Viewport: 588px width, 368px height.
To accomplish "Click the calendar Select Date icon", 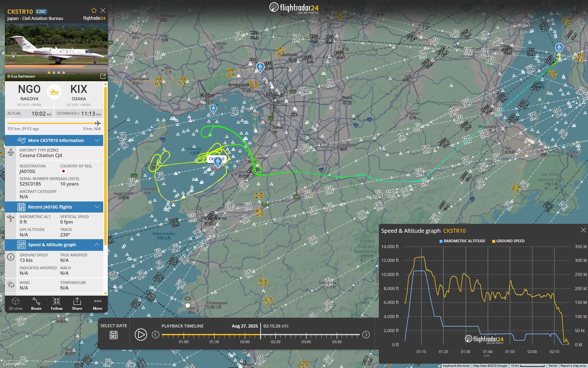I will click(114, 335).
